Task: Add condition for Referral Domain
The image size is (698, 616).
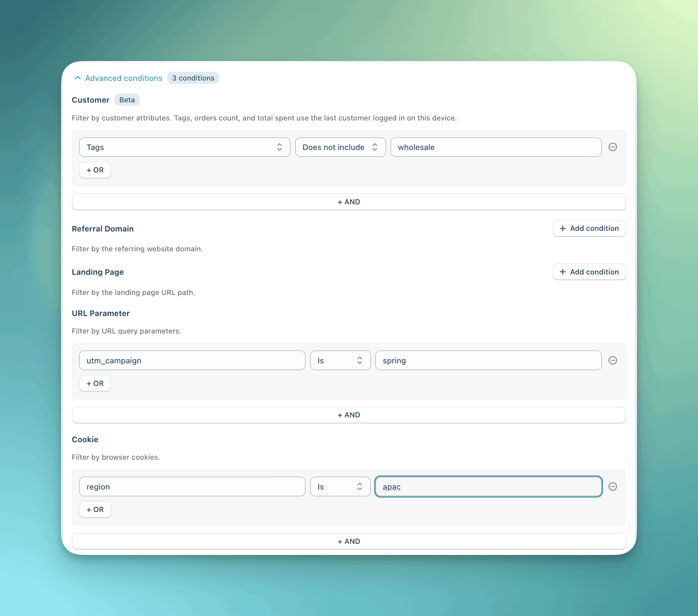Action: pos(589,228)
